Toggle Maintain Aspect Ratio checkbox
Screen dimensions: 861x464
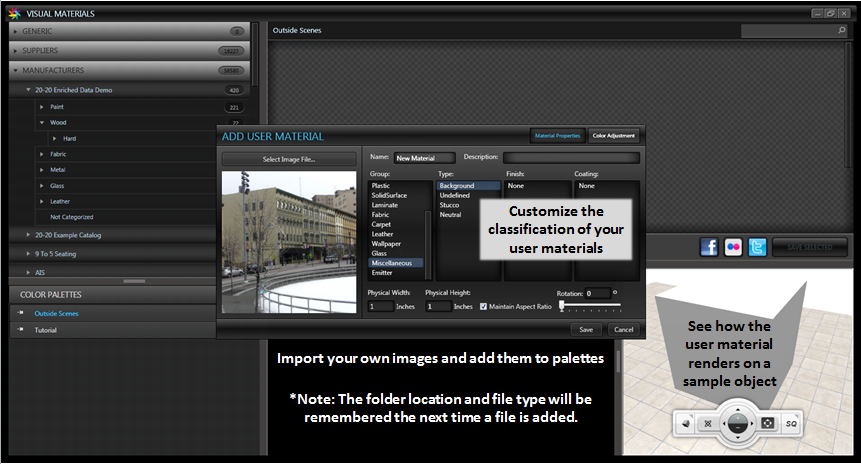click(x=483, y=306)
